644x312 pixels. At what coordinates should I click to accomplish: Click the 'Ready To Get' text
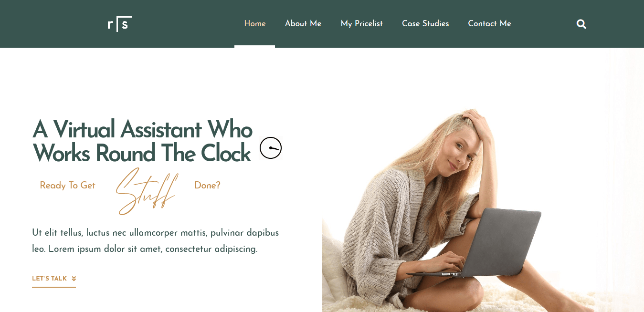pyautogui.click(x=68, y=185)
